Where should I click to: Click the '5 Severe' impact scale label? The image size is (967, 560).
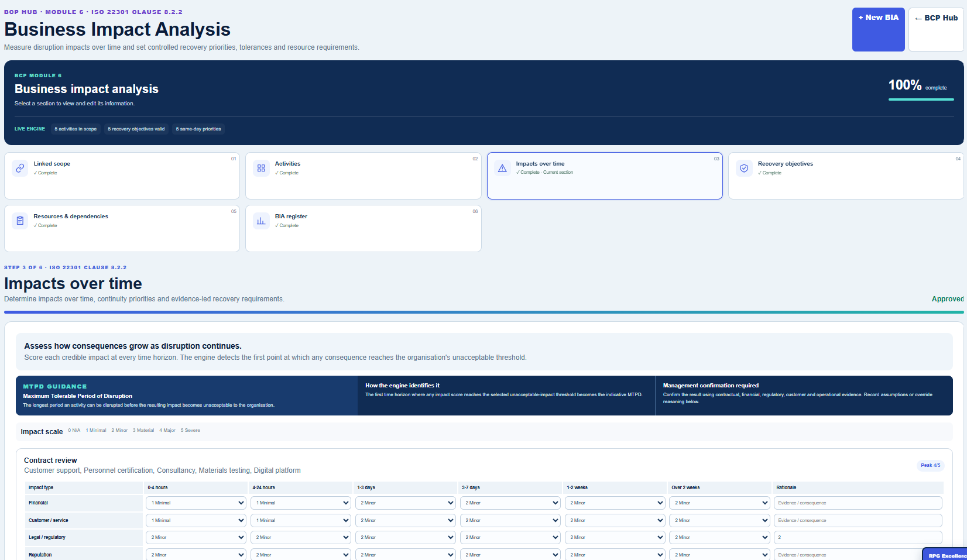pyautogui.click(x=190, y=430)
